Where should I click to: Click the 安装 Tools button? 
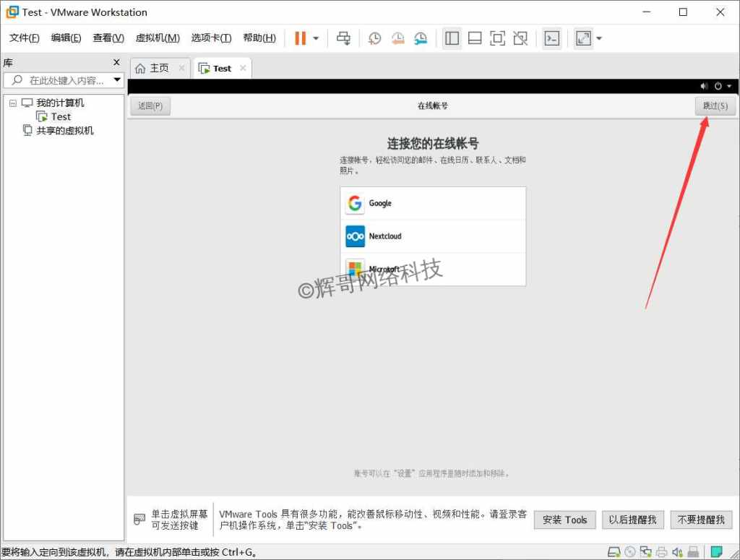tap(564, 520)
